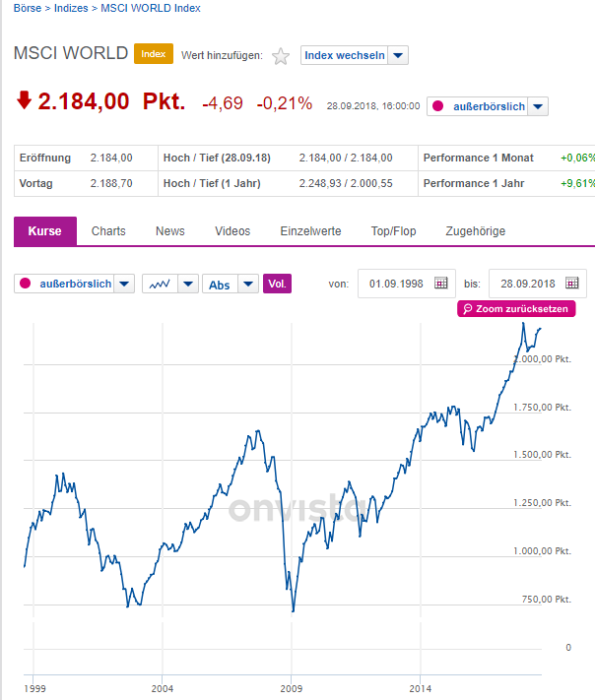Open the News tab

[x=170, y=231]
